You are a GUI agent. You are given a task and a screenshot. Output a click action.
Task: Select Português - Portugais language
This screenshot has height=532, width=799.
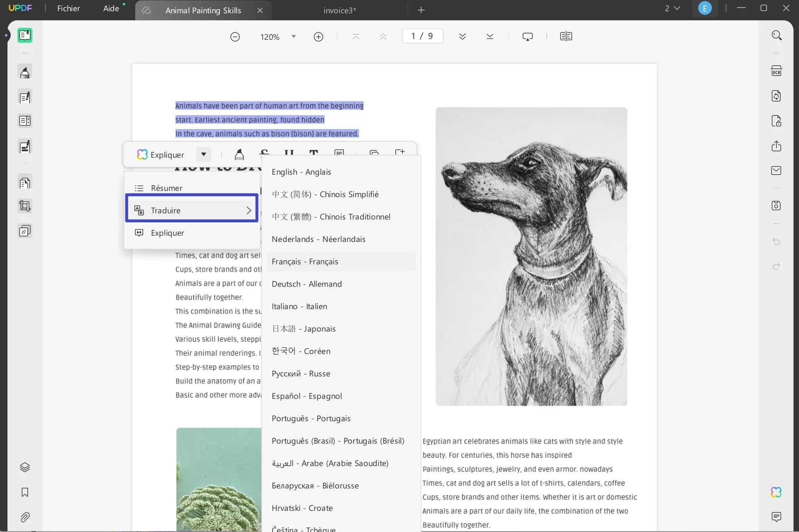pos(341,418)
